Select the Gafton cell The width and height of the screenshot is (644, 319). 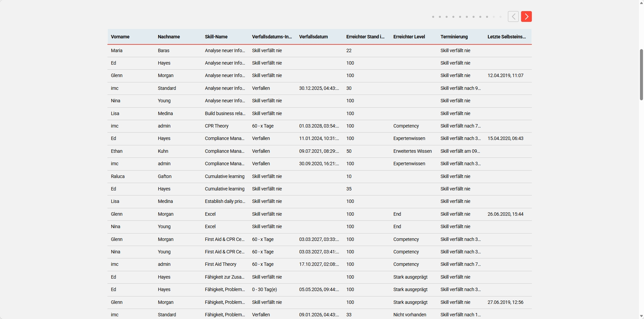coord(164,176)
